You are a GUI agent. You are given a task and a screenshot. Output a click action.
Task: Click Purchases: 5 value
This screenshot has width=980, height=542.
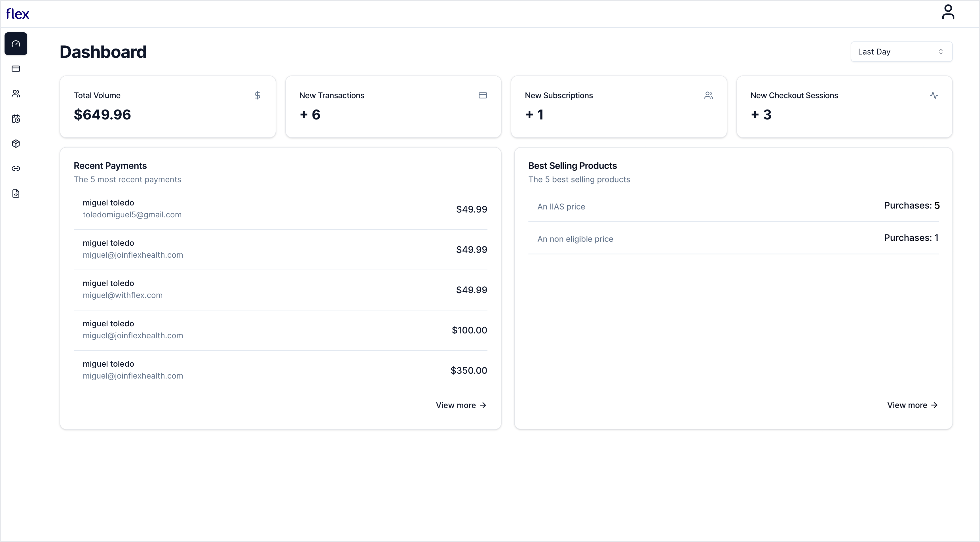coord(912,205)
